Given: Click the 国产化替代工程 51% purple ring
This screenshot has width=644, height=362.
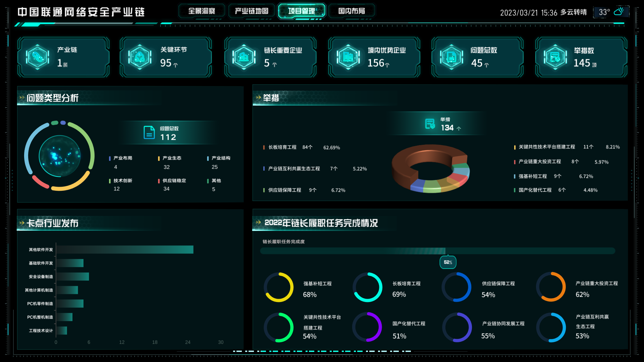Looking at the screenshot, I should click(x=367, y=327).
